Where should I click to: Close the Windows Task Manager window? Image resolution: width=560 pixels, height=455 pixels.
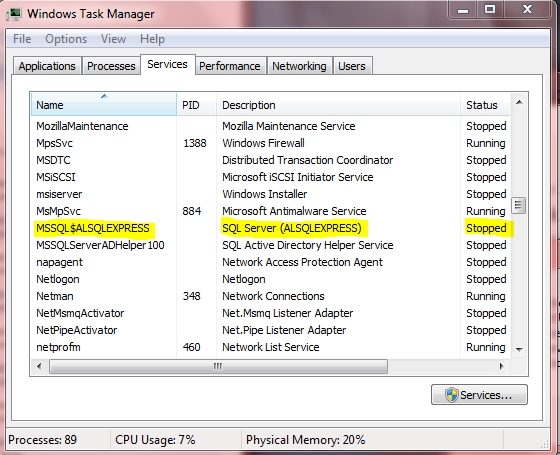(527, 10)
